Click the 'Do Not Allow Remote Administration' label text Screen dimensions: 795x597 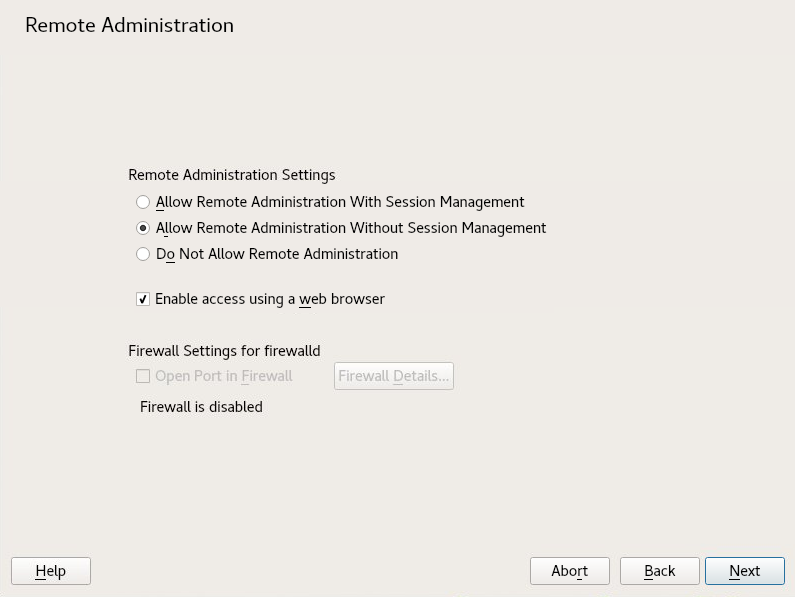point(277,254)
